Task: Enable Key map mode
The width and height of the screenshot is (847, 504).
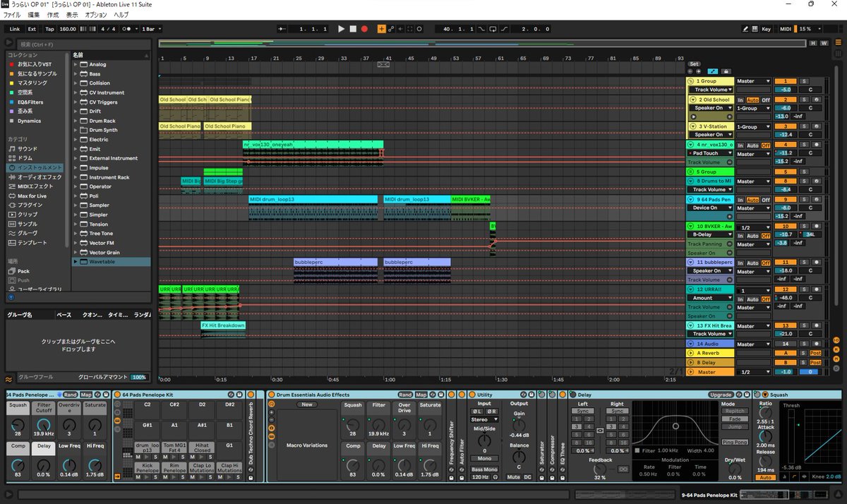Action: pyautogui.click(x=767, y=29)
